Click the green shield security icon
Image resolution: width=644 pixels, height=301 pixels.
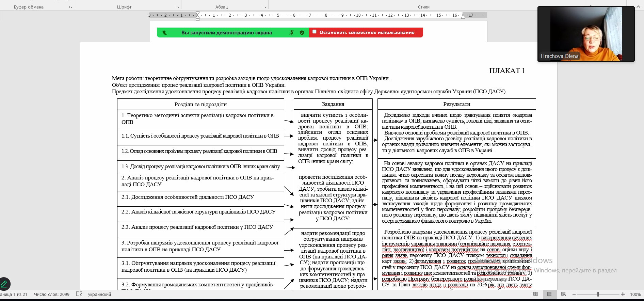[302, 33]
